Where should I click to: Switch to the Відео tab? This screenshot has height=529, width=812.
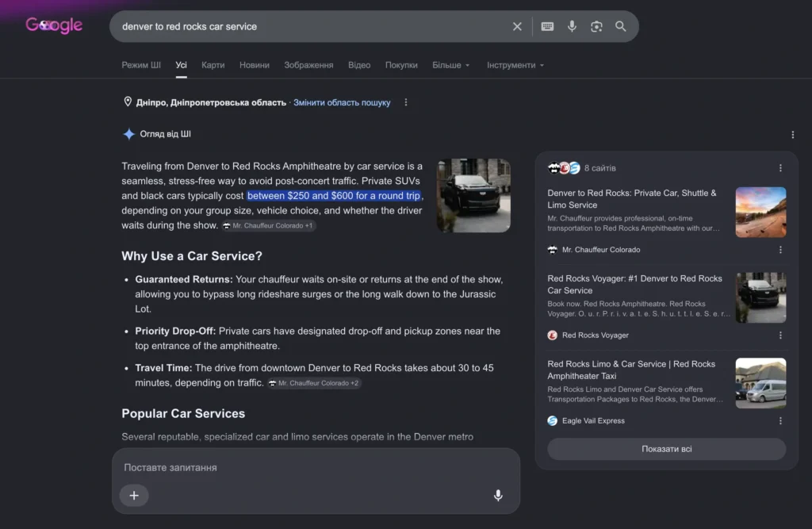[359, 65]
